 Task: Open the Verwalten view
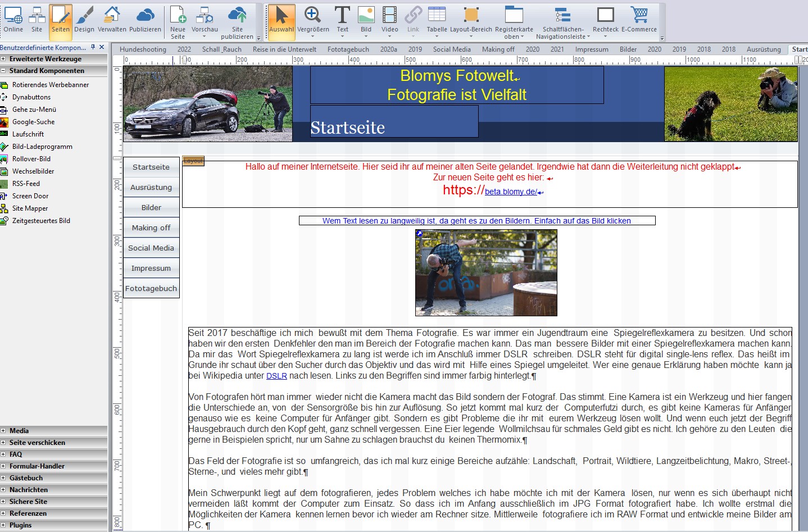pos(112,20)
